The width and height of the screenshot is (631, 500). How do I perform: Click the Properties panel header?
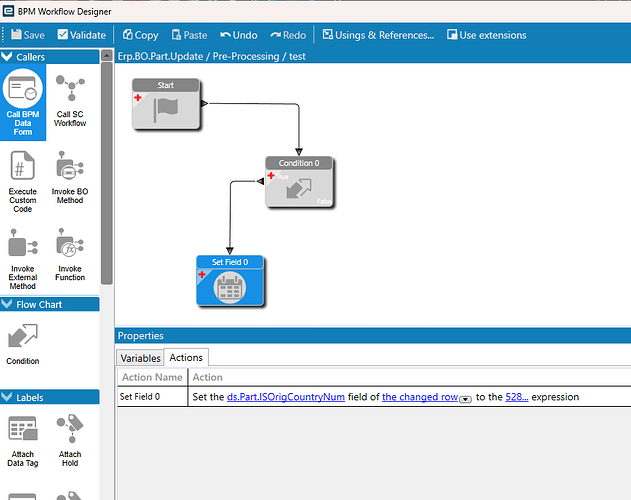pos(373,335)
